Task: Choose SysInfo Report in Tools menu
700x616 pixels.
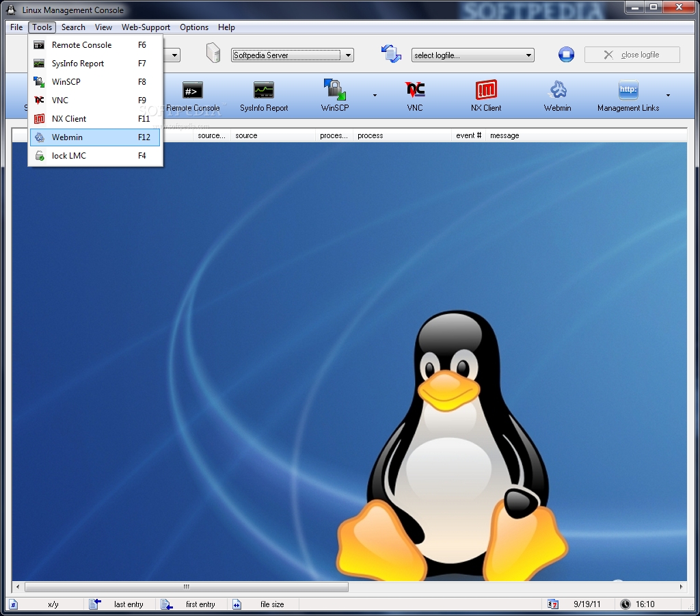Action: click(x=94, y=64)
